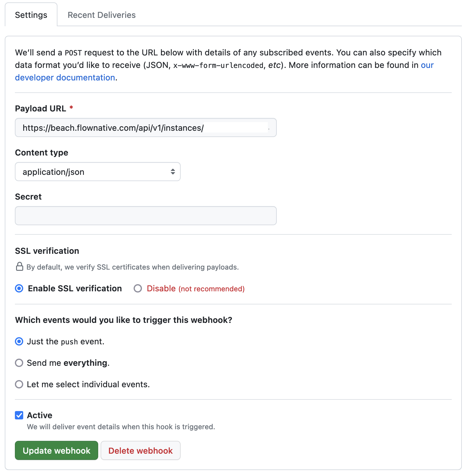Click the lock icon under SSL verification
466x476 pixels.
pos(20,267)
